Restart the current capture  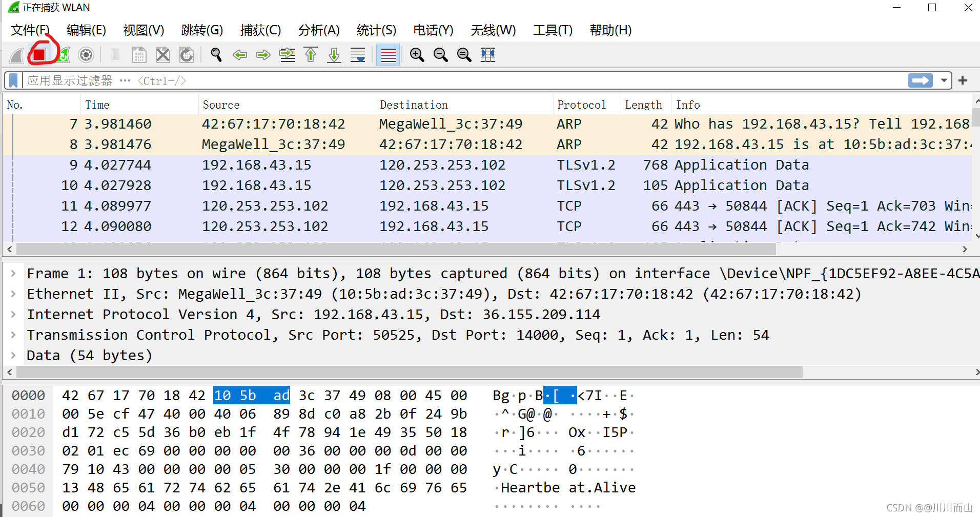tap(63, 55)
